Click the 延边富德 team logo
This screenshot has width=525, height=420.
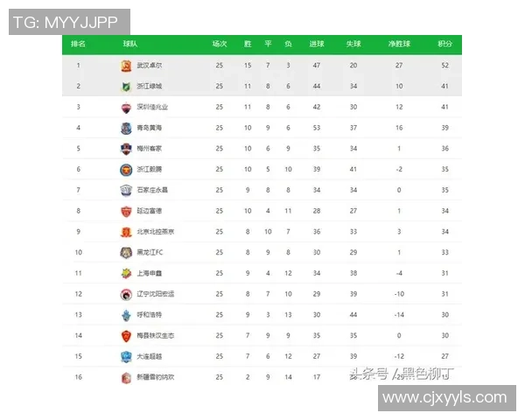pos(126,211)
